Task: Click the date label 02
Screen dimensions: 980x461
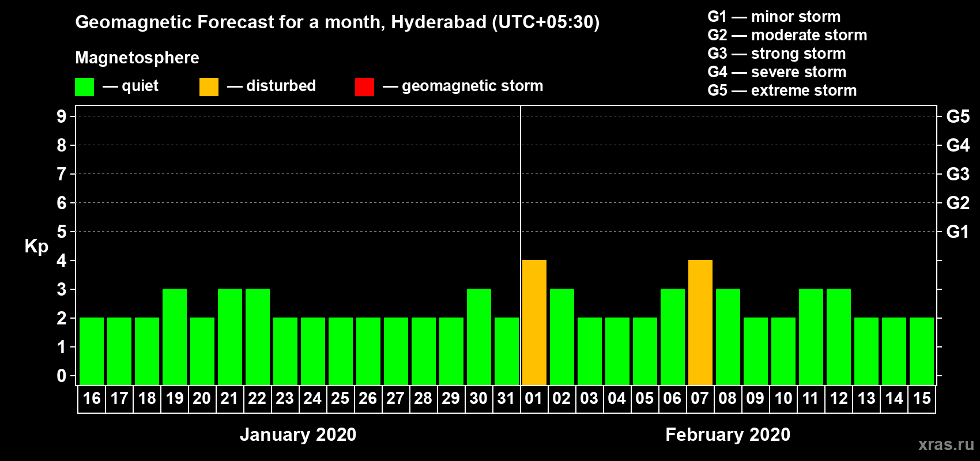Action: click(x=561, y=398)
